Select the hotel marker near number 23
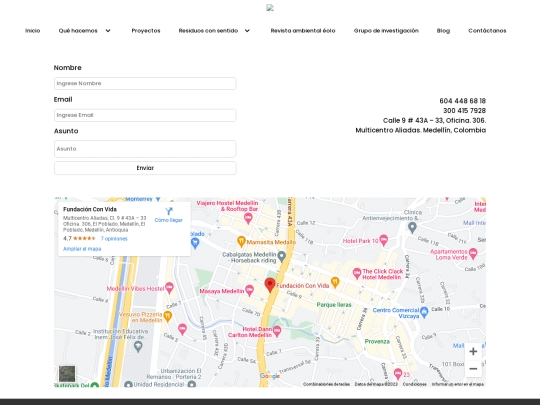This screenshot has height=405, width=540. [398, 373]
